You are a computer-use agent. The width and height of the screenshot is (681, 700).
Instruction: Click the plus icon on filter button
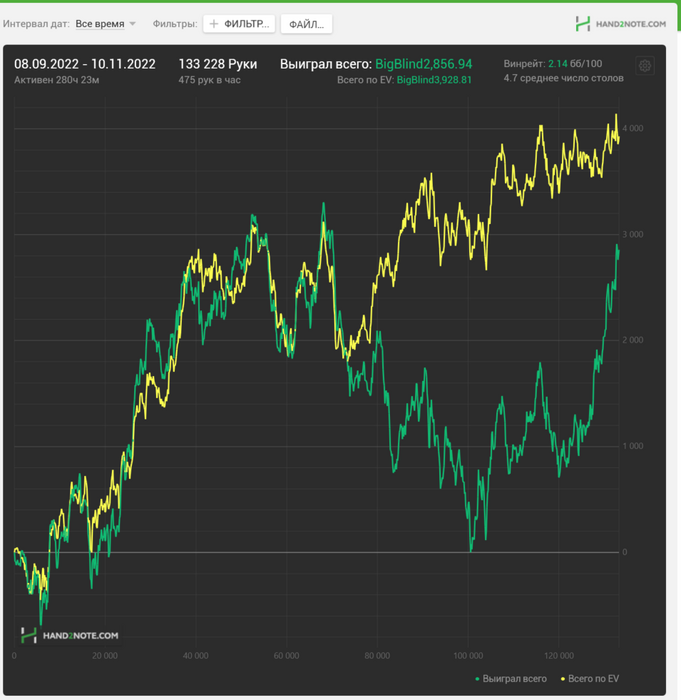click(x=214, y=23)
